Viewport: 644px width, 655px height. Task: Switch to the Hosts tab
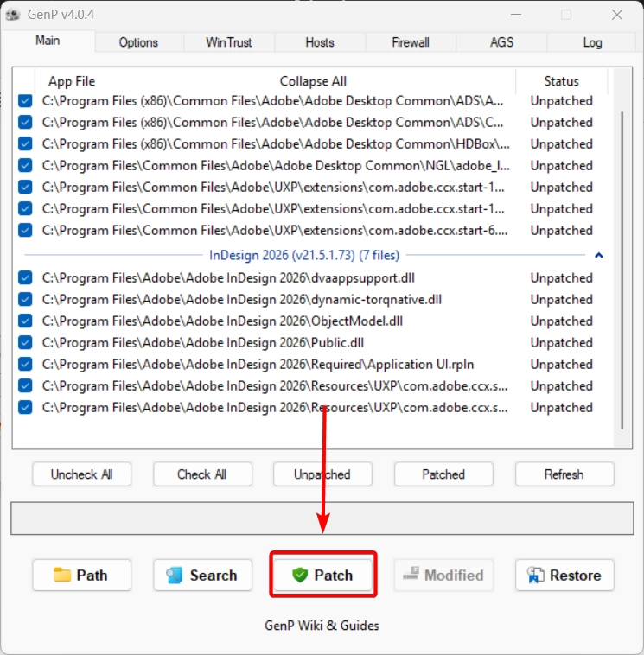pos(320,42)
